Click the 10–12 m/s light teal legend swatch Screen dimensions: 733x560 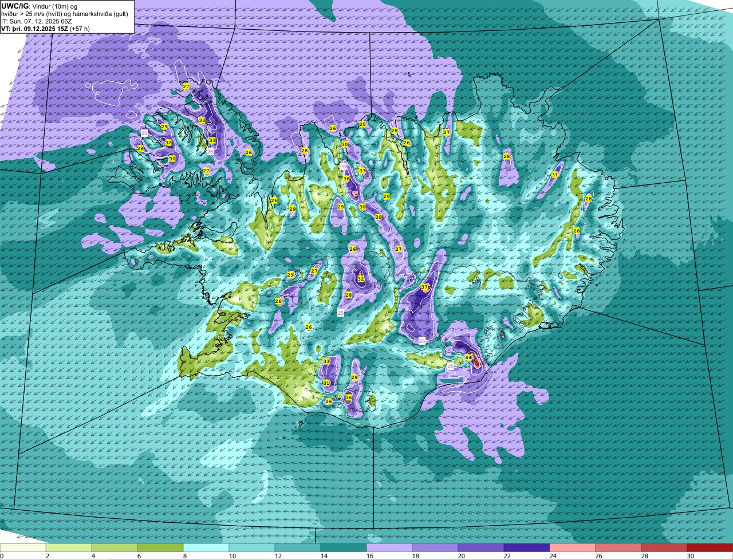click(252, 548)
